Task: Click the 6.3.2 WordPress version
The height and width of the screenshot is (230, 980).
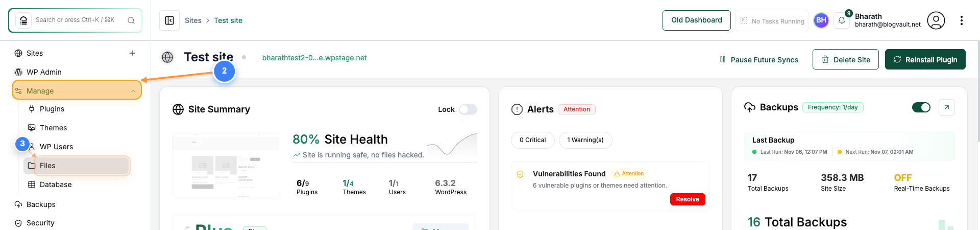Action: click(x=451, y=187)
